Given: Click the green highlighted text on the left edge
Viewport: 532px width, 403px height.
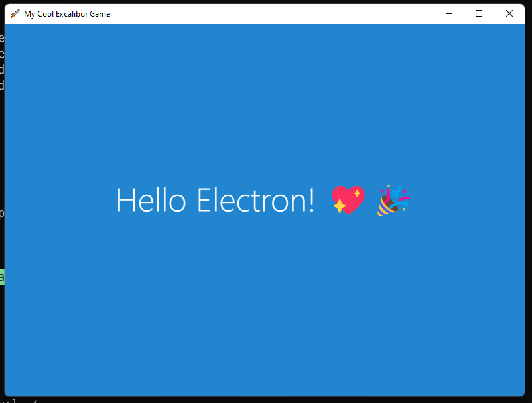Looking at the screenshot, I should [x=3, y=276].
